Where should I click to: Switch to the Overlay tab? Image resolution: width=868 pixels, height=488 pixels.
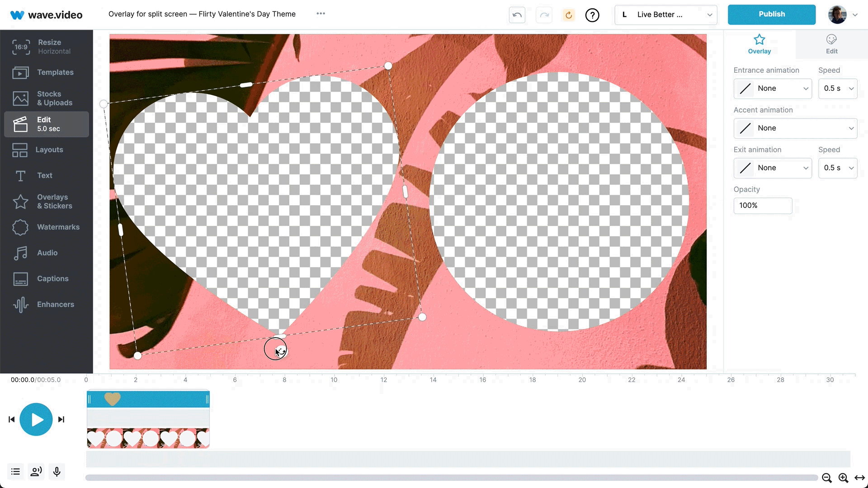pos(759,44)
